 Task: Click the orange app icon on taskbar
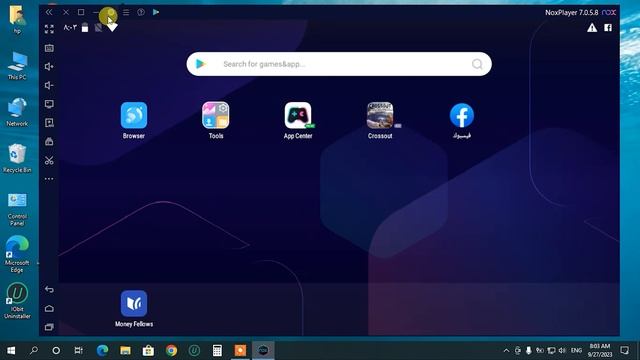[240, 350]
